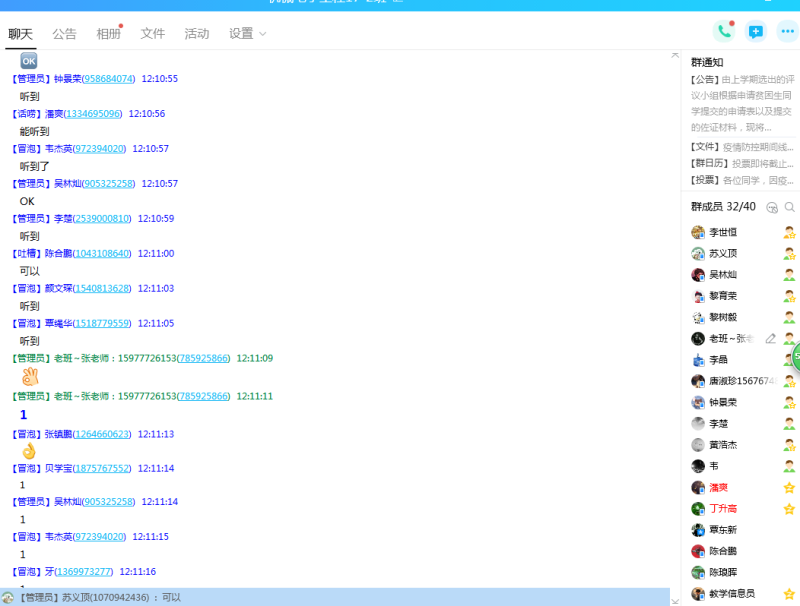The image size is (800, 606).
Task: Open the 活动 tab
Action: point(197,34)
